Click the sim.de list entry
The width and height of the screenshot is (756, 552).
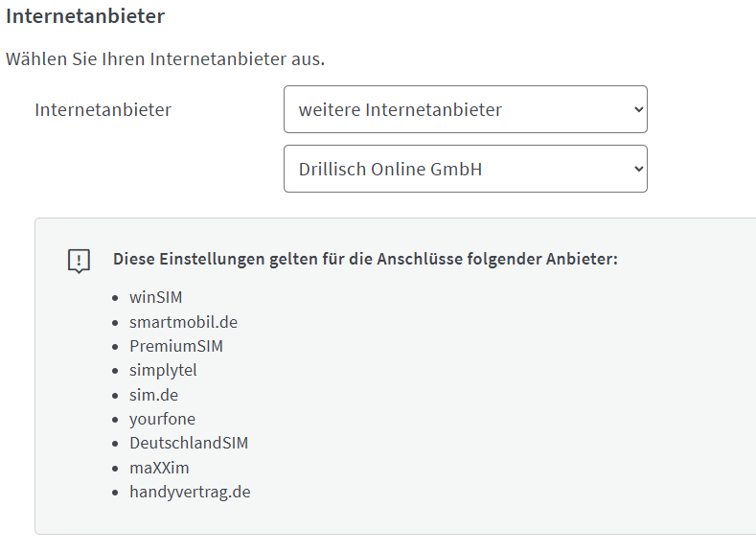[x=153, y=395]
